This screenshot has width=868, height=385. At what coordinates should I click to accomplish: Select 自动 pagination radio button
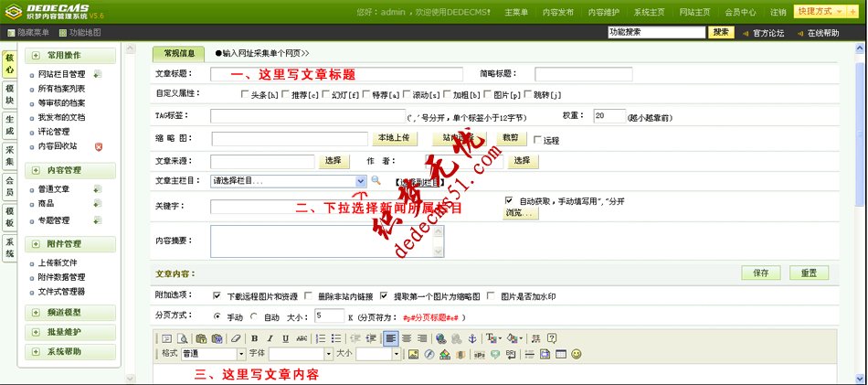click(x=253, y=316)
